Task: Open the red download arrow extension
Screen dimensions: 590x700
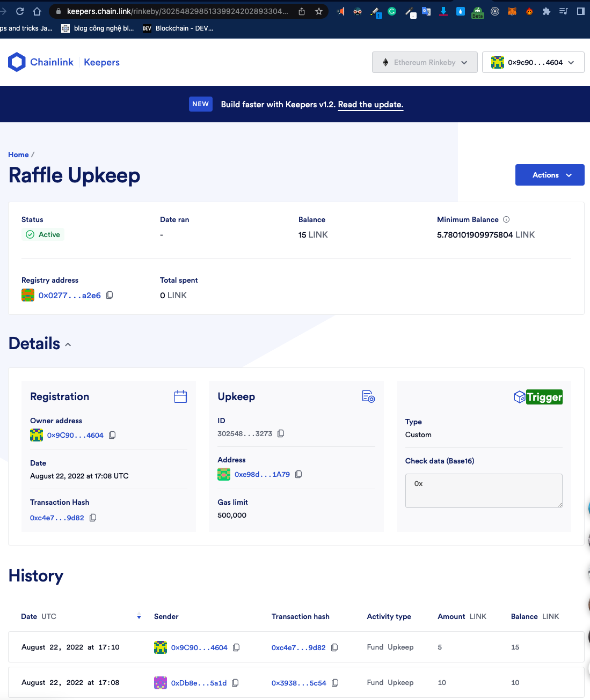Action: (x=443, y=11)
